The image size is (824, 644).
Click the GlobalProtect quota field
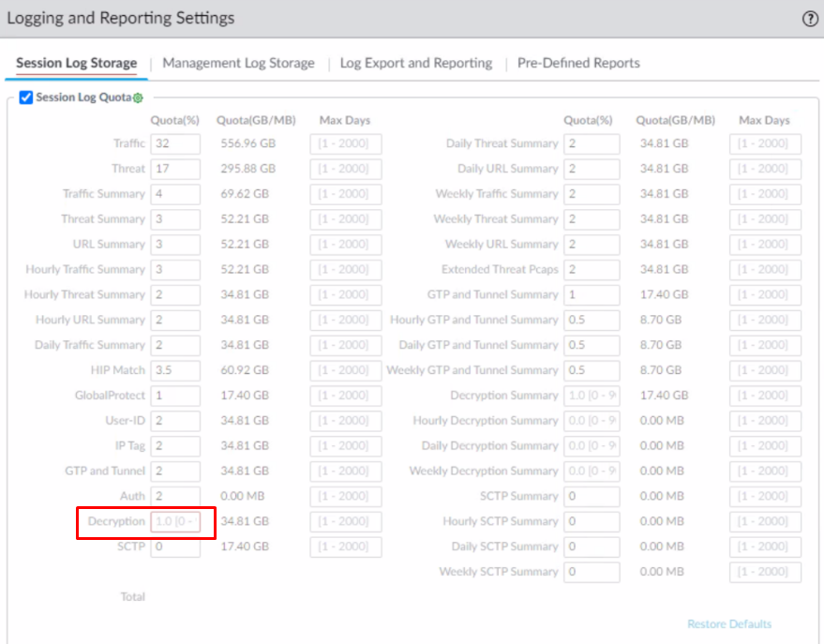coord(175,396)
